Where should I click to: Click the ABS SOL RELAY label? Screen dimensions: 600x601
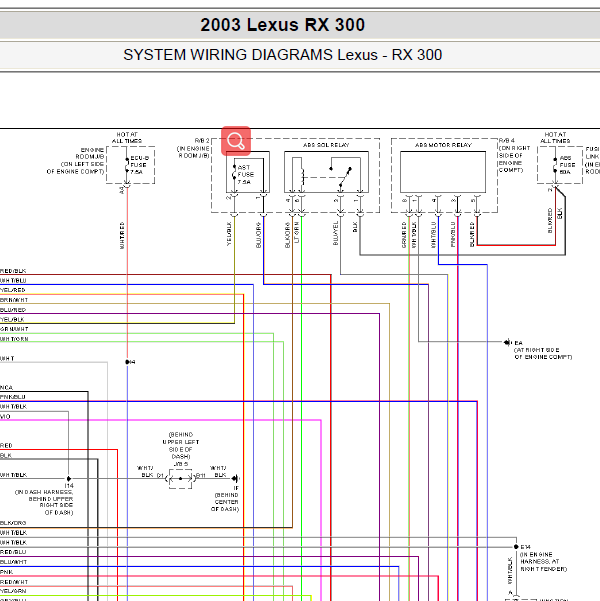[326, 145]
